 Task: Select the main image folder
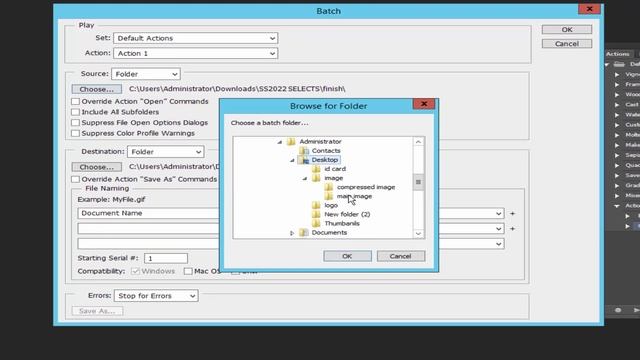point(354,196)
